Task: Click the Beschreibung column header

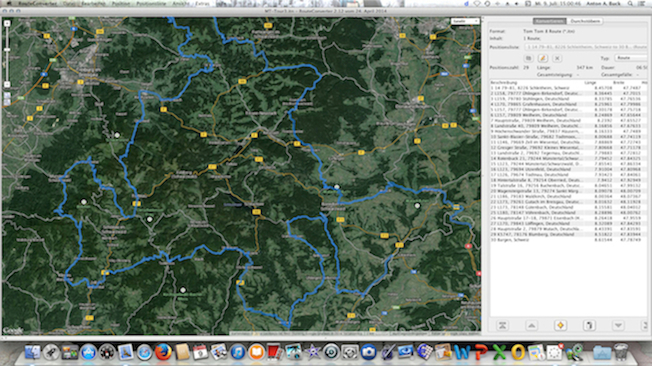Action: [x=503, y=83]
